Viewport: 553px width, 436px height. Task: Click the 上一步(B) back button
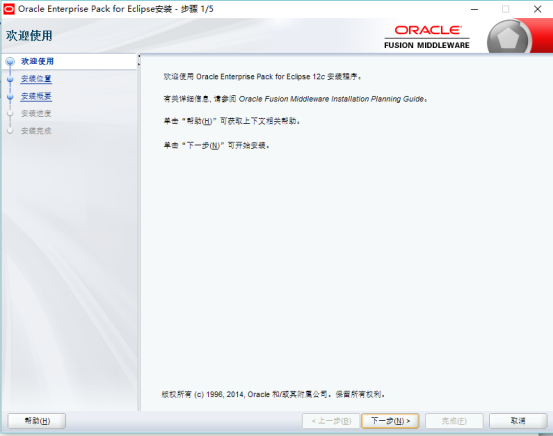[x=331, y=421]
